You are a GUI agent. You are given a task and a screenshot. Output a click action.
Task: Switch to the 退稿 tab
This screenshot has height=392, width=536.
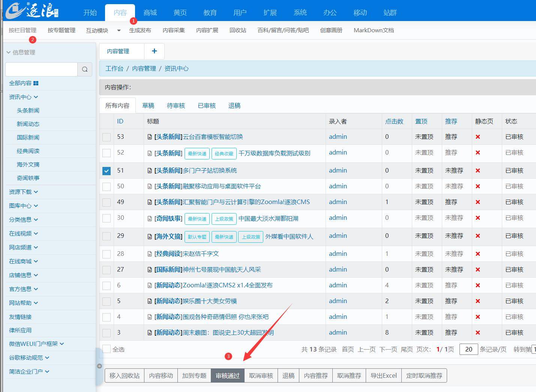coord(234,106)
